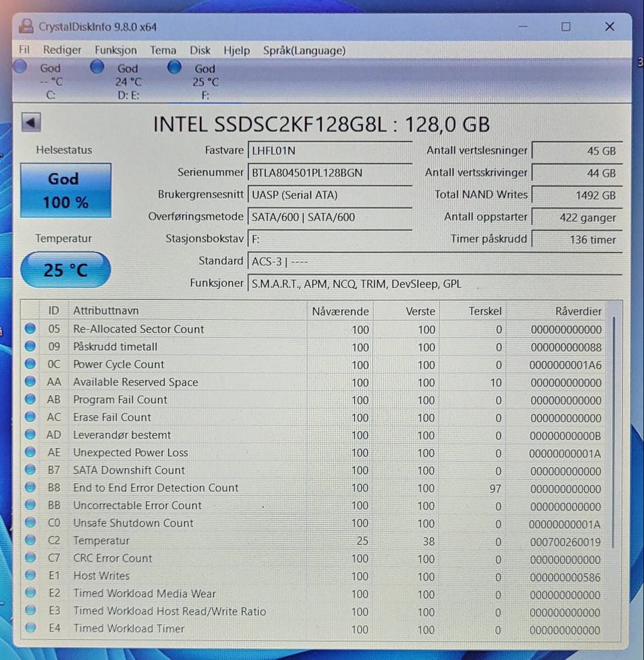Click raw value 000000000586 for Host Writes
The image size is (644, 660).
(566, 577)
